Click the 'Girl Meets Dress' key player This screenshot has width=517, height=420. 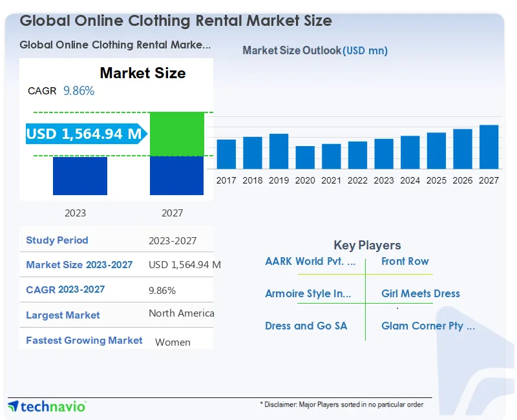pyautogui.click(x=421, y=293)
